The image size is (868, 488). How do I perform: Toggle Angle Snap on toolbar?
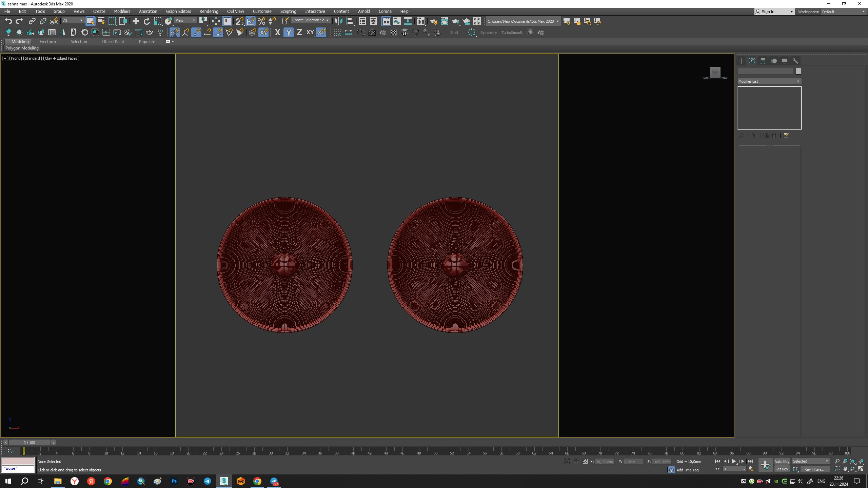pos(251,21)
